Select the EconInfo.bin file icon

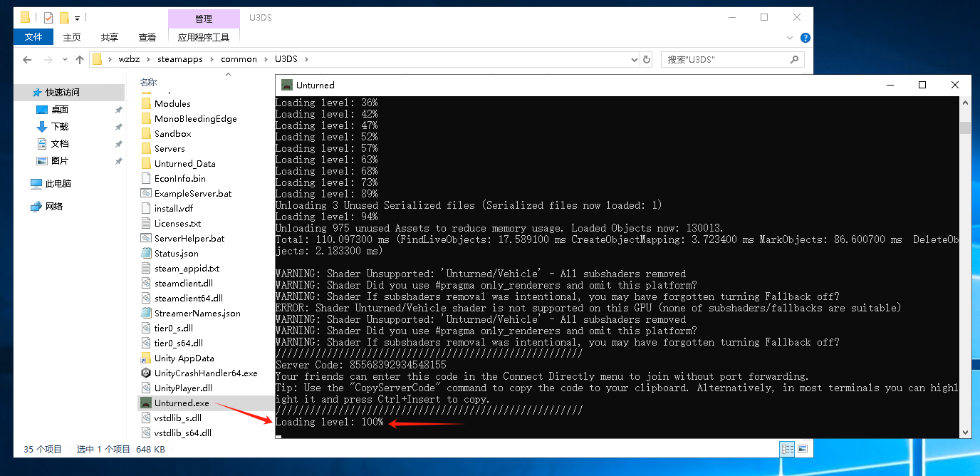[146, 178]
